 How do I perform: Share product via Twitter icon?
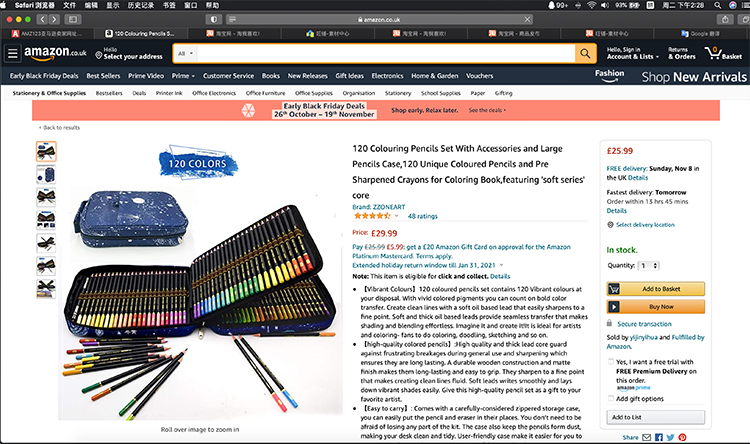(x=670, y=437)
